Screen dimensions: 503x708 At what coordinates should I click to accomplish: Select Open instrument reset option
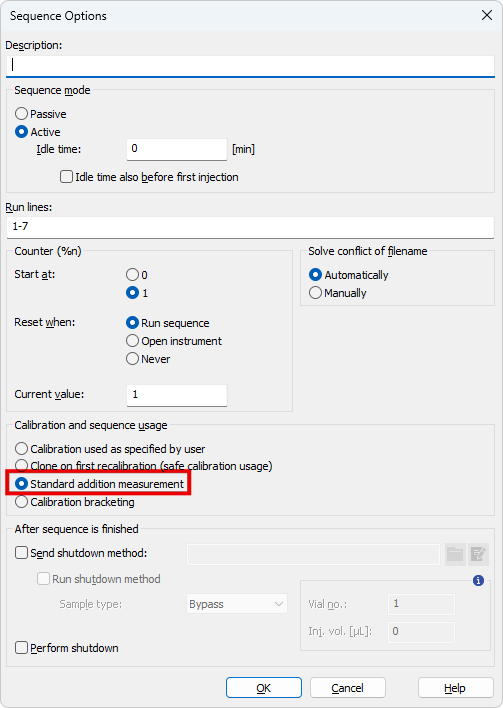click(x=174, y=341)
